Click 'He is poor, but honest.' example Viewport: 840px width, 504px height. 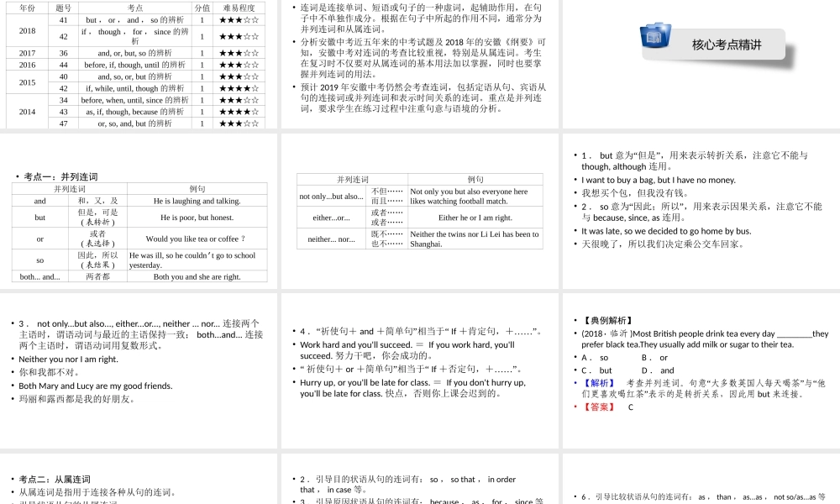(197, 218)
